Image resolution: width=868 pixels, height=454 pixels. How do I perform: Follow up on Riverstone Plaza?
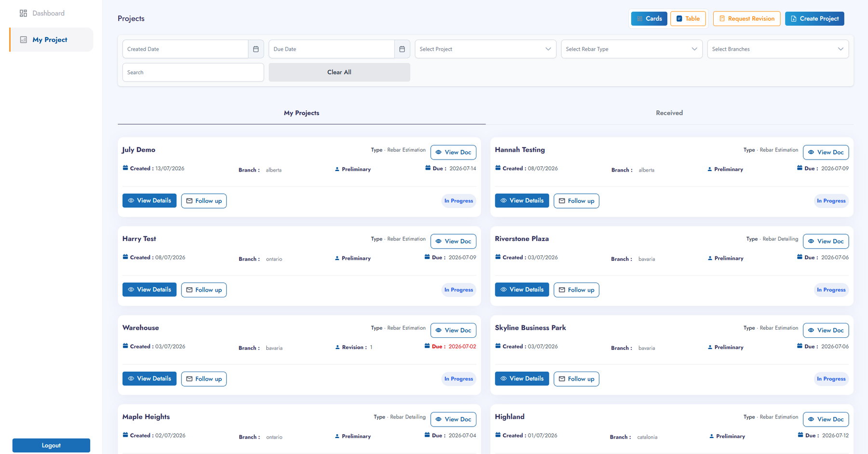(x=576, y=290)
